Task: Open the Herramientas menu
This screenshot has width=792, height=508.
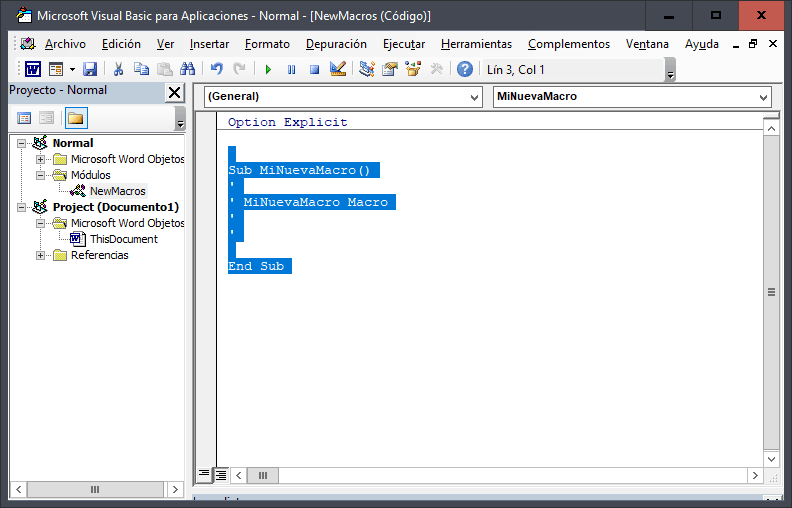Action: 476,44
